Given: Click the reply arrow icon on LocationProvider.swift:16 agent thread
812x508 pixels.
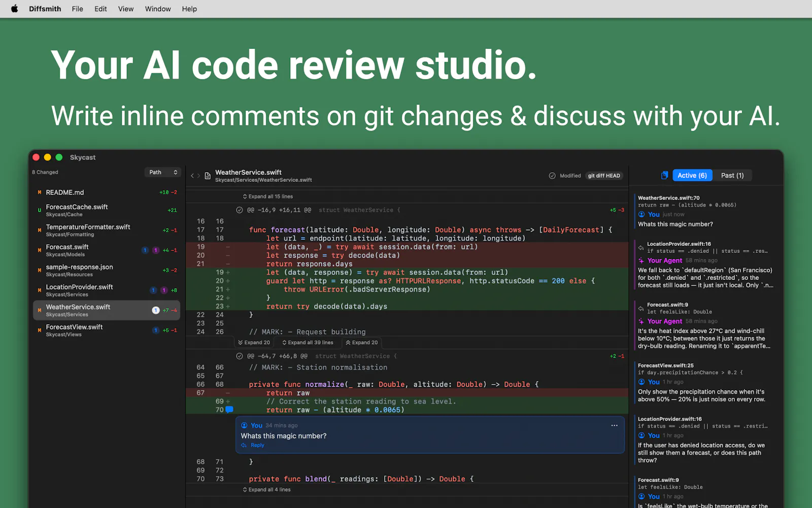Looking at the screenshot, I should tap(641, 247).
